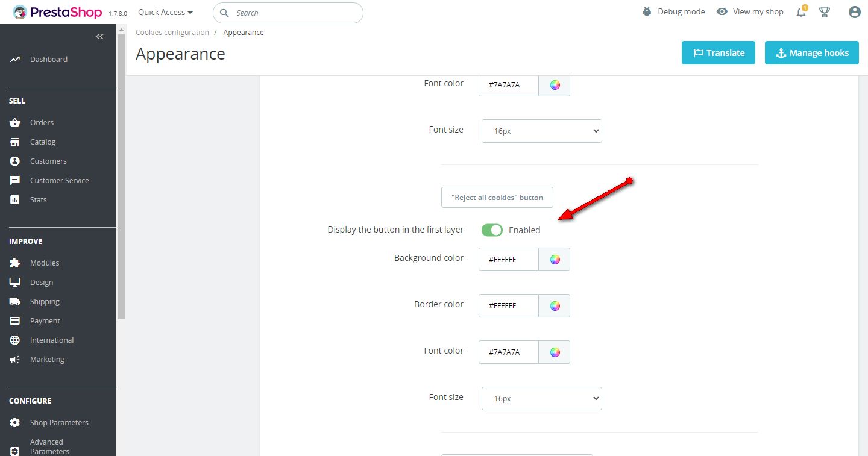This screenshot has height=456, width=868.
Task: Open the Quick Access dropdown
Action: (x=165, y=12)
